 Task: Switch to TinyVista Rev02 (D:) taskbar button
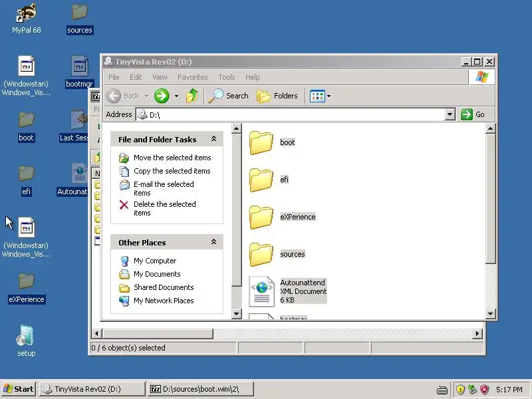pyautogui.click(x=92, y=389)
